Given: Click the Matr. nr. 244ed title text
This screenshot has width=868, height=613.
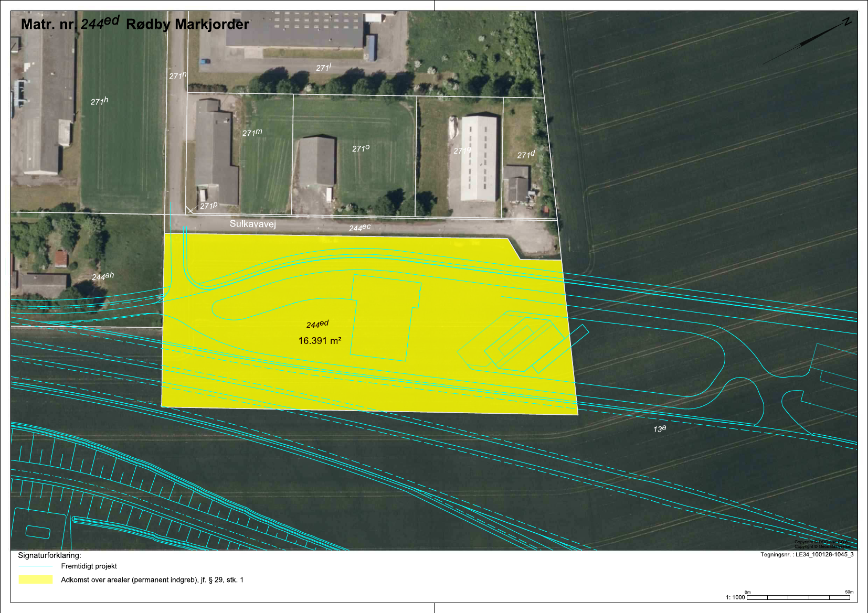Looking at the screenshot, I should tap(135, 23).
